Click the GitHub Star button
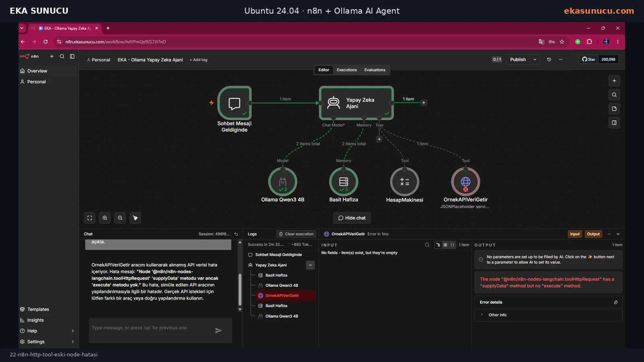This screenshot has width=644, height=362. pos(588,60)
